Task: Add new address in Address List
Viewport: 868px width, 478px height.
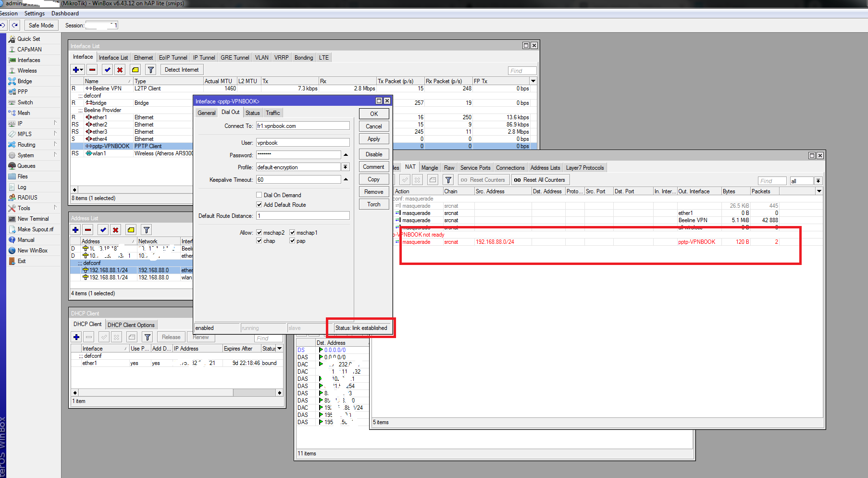Action: 75,230
